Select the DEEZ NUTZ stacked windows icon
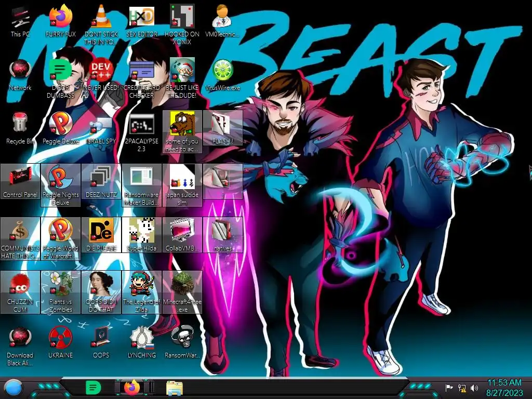This screenshot has width=532, height=399. pos(101,181)
